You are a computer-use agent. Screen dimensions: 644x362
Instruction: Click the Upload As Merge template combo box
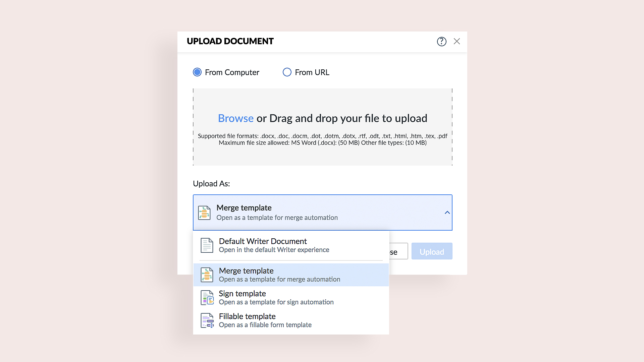pyautogui.click(x=322, y=213)
